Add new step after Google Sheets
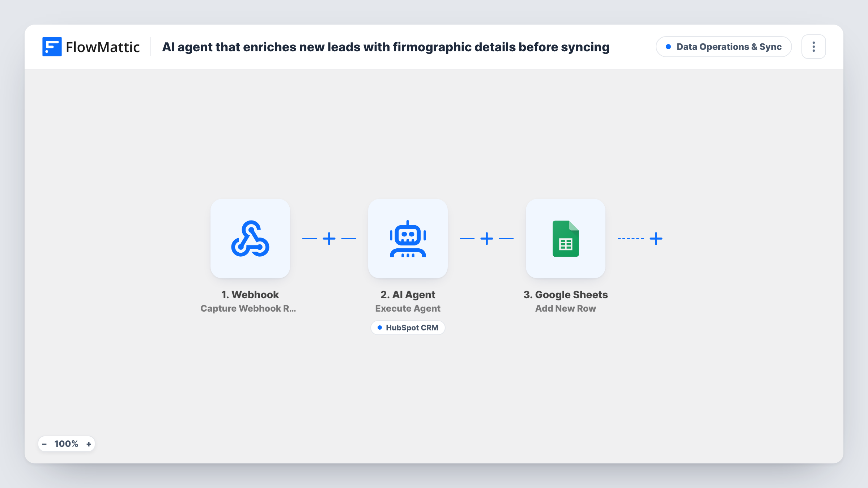The height and width of the screenshot is (488, 868). [656, 239]
